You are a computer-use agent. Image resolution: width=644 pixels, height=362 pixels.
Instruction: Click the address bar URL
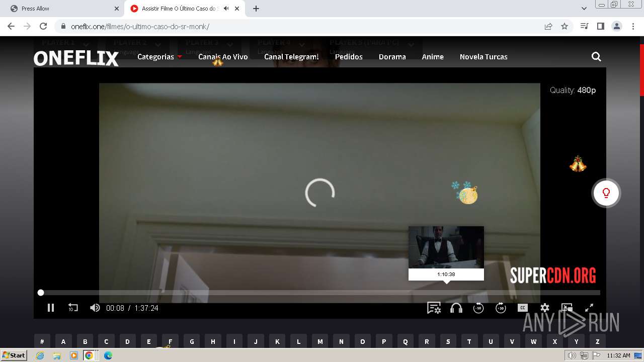tap(140, 27)
